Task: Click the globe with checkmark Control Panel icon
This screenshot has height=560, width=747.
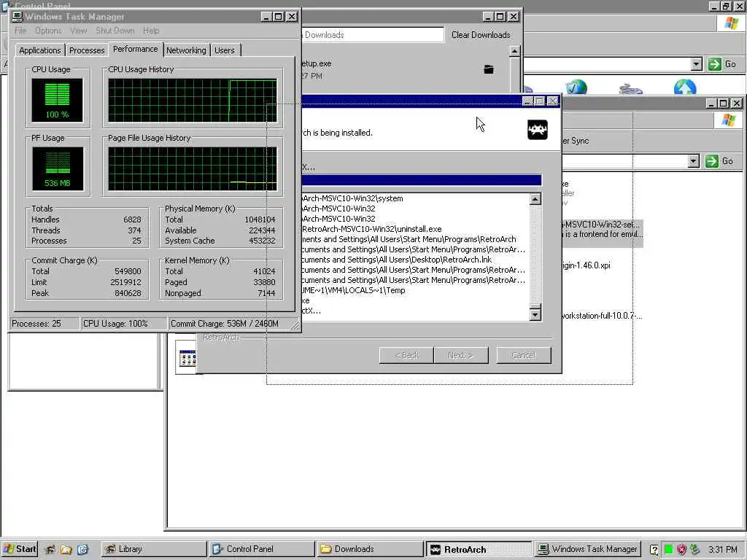Action: click(576, 87)
